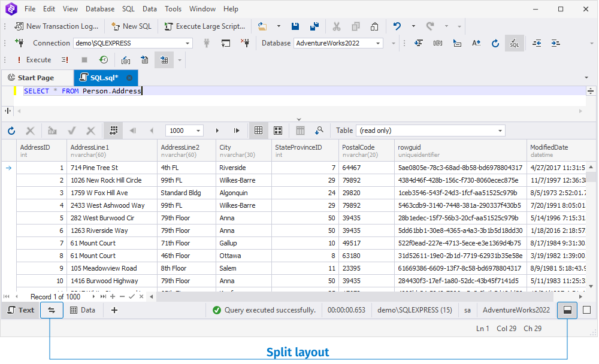Screen dimensions: 599x364
Task: Click the Redo arrow icon
Action: (x=430, y=26)
